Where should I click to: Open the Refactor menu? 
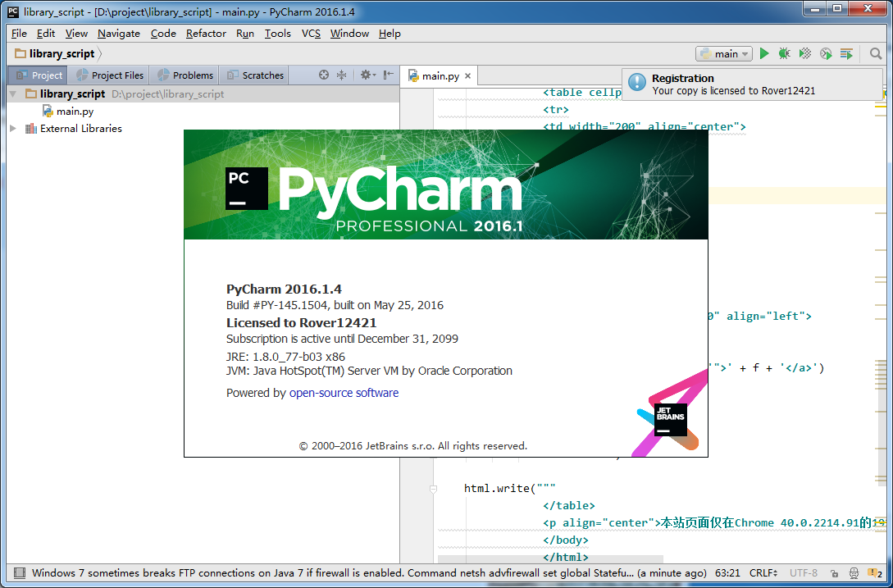pos(206,33)
